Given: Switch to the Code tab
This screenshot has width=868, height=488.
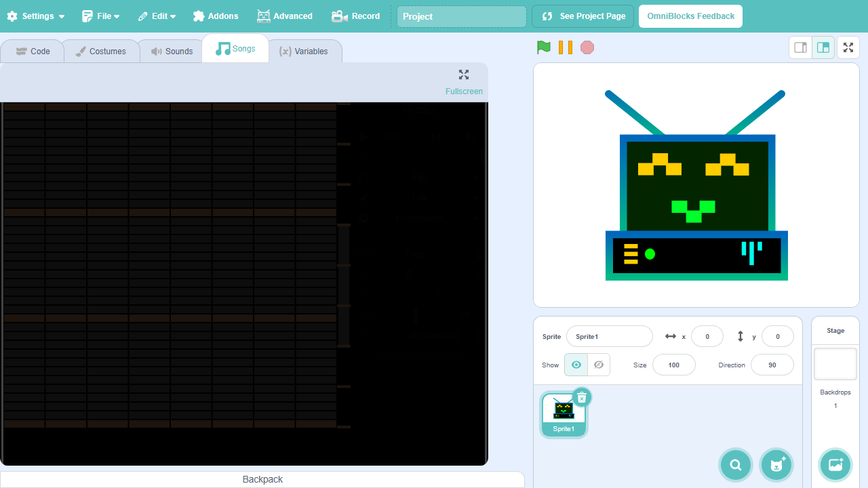Looking at the screenshot, I should click(33, 51).
